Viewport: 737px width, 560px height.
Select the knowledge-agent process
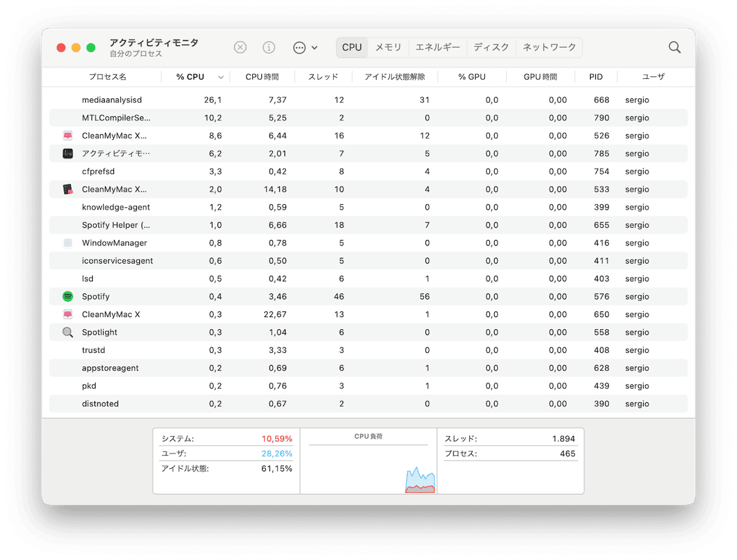116,207
